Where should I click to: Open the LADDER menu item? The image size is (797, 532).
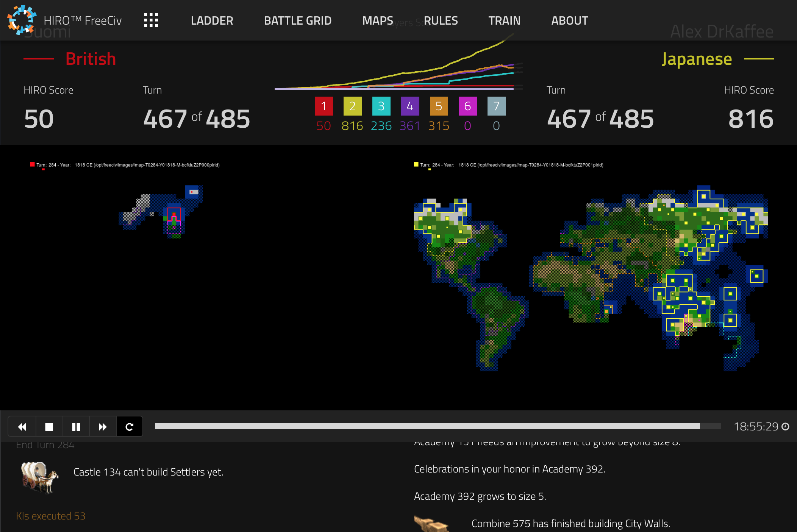coord(212,20)
